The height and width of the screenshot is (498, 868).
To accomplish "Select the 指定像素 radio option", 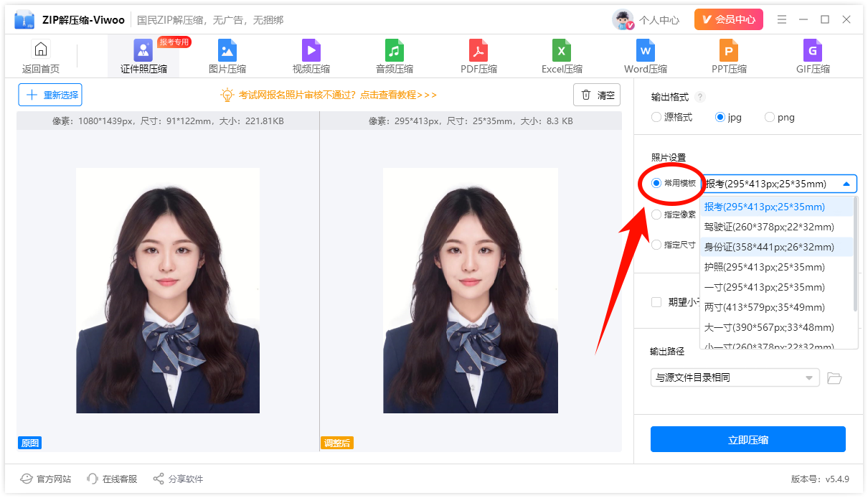I will tap(673, 214).
